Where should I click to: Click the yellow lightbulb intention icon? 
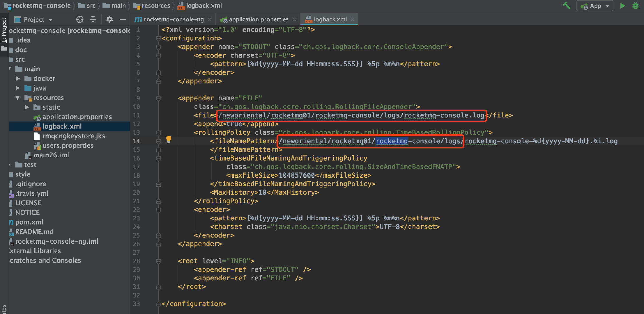[169, 139]
